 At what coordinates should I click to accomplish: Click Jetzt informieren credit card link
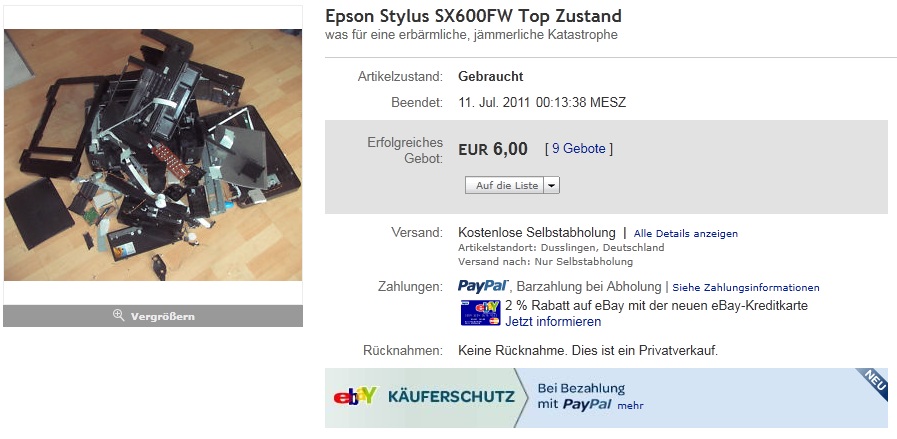pyautogui.click(x=553, y=322)
